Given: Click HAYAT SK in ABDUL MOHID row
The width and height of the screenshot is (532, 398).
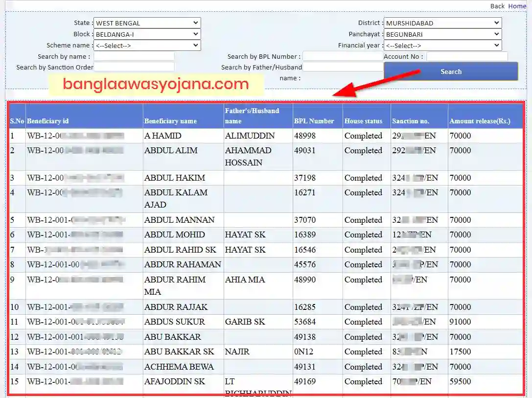Looking at the screenshot, I should (x=245, y=234).
